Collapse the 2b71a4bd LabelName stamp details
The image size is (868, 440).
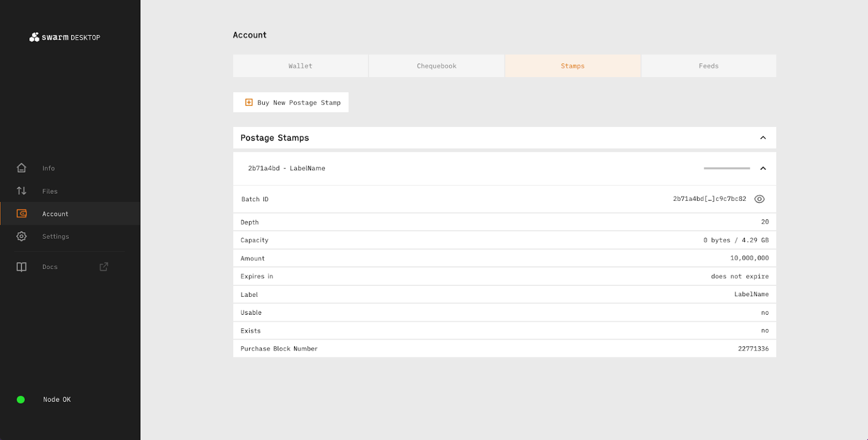pyautogui.click(x=763, y=168)
